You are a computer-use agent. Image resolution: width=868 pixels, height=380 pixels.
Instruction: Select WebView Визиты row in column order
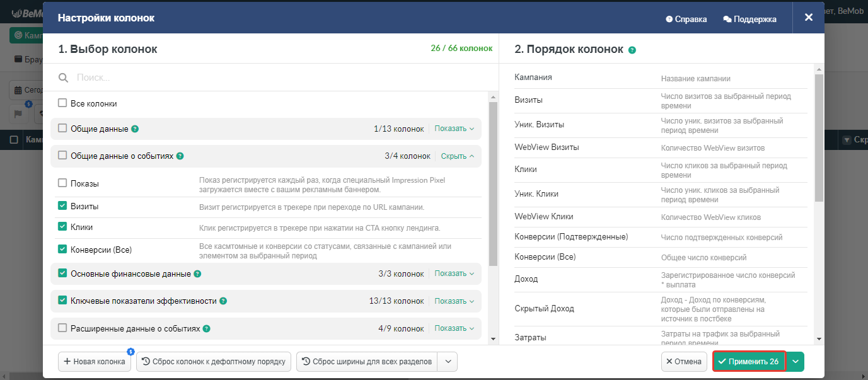click(x=661, y=148)
